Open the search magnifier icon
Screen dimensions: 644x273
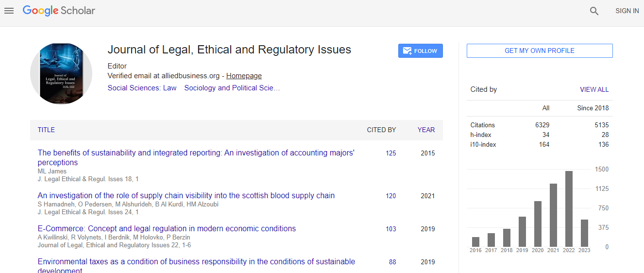point(594,11)
